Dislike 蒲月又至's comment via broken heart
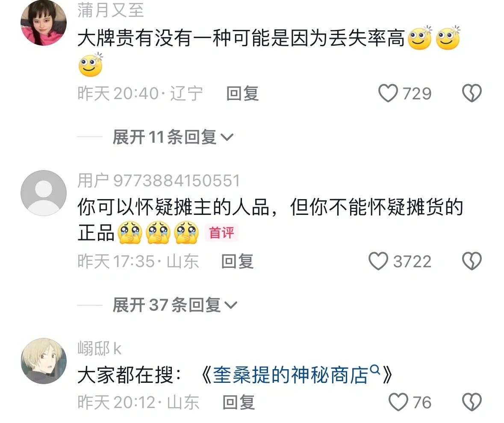 point(472,93)
